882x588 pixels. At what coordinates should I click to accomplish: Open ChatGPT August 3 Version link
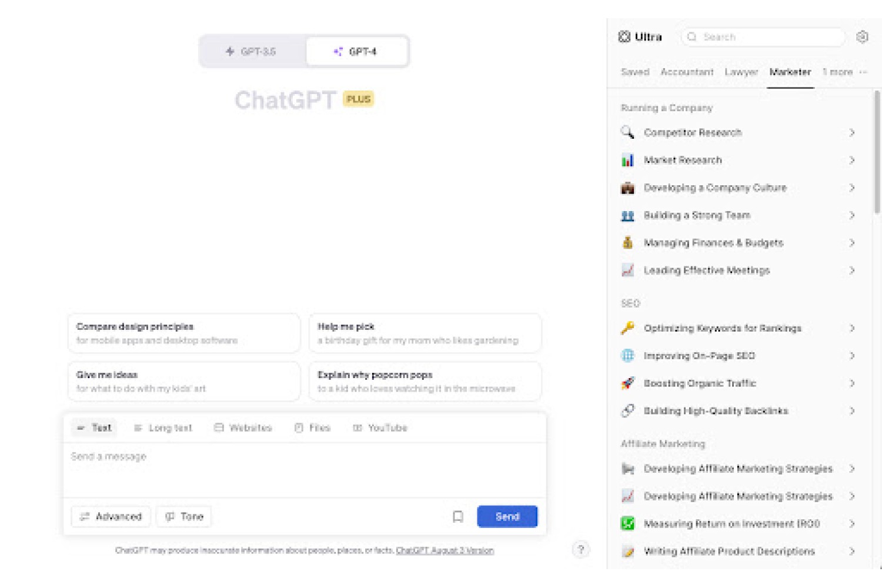coord(445,550)
